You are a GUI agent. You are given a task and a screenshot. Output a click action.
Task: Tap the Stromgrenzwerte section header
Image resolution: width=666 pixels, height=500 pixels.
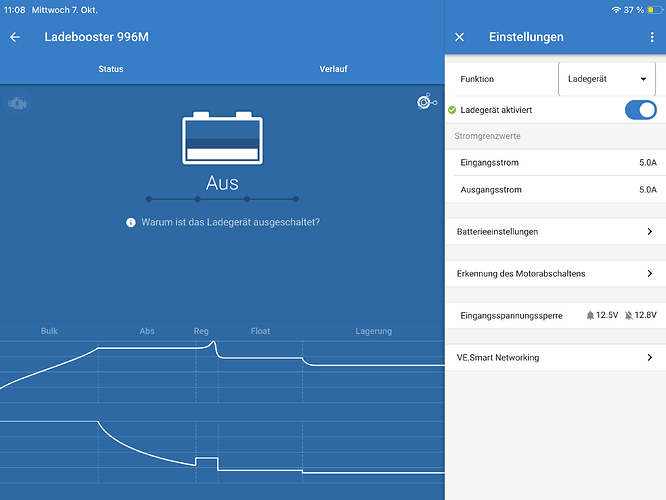488,136
